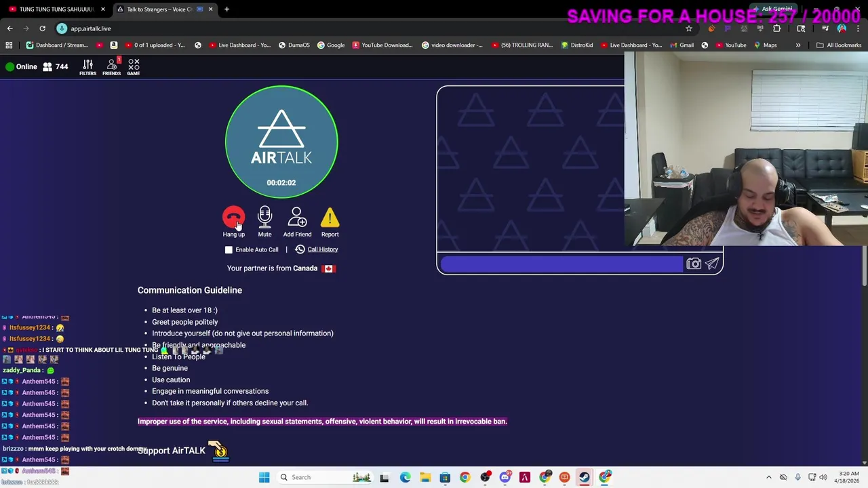Image resolution: width=868 pixels, height=488 pixels.
Task: Open the Chrome apps grid
Action: coord(9,45)
